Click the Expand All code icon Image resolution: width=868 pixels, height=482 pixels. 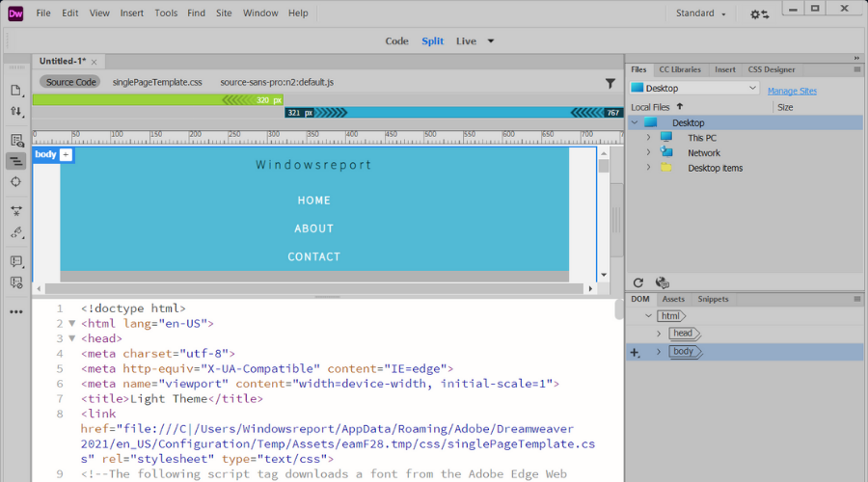16,210
